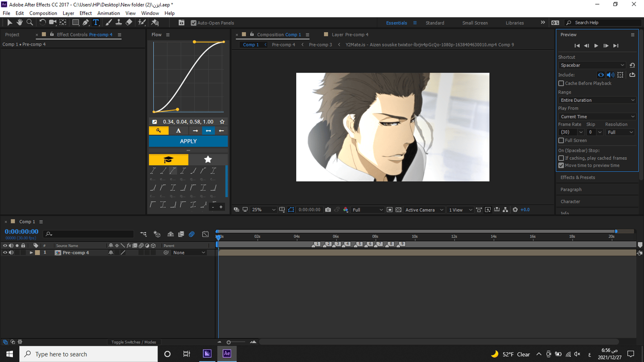Viewport: 644px width, 362px height.
Task: Open the Active Camera view dropdown
Action: (x=424, y=210)
